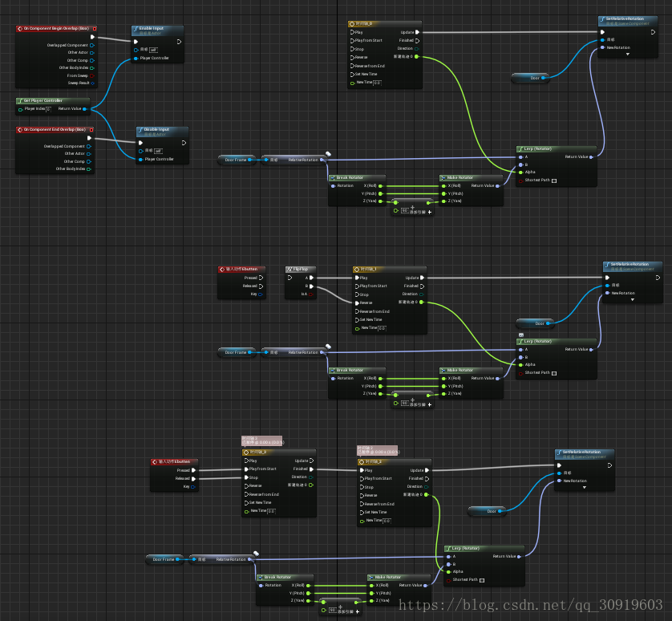
Task: Click the A output pin on FlipFlop
Action: pyautogui.click(x=311, y=278)
